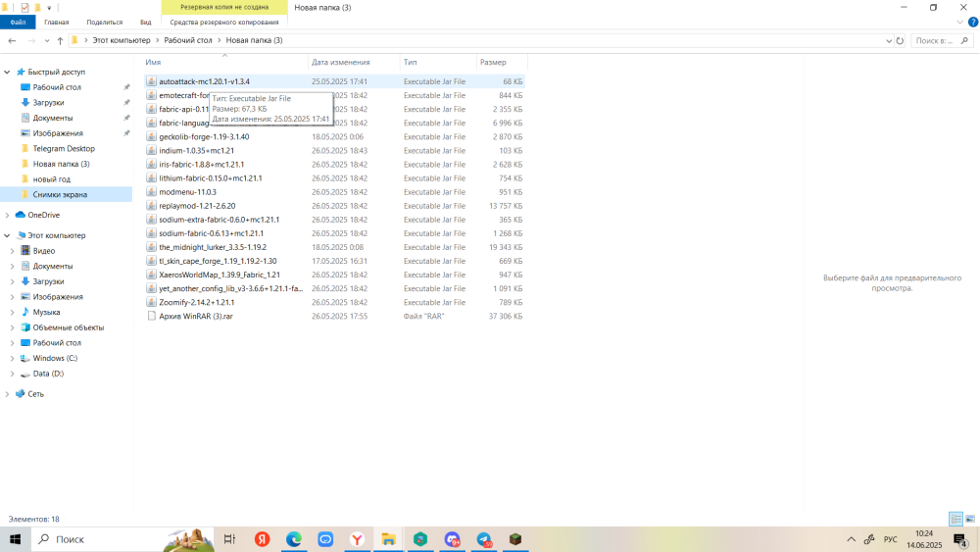Collapse Этот компьютер tree node
The image size is (980, 552).
tap(7, 235)
